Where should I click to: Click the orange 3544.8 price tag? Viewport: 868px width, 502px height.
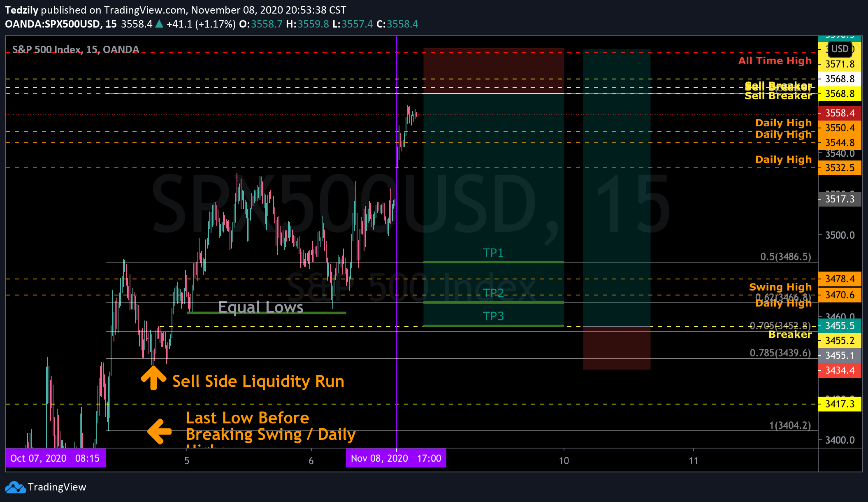[840, 143]
